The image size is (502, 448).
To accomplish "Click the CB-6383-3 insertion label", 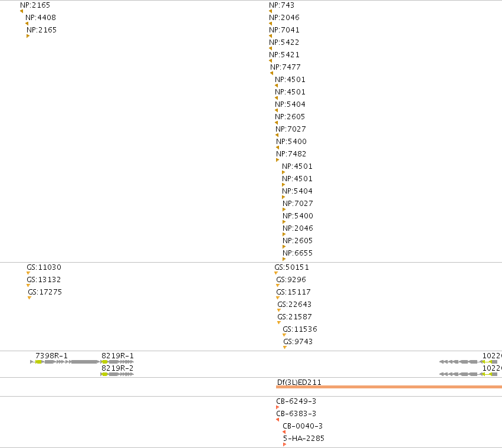I will click(296, 414).
